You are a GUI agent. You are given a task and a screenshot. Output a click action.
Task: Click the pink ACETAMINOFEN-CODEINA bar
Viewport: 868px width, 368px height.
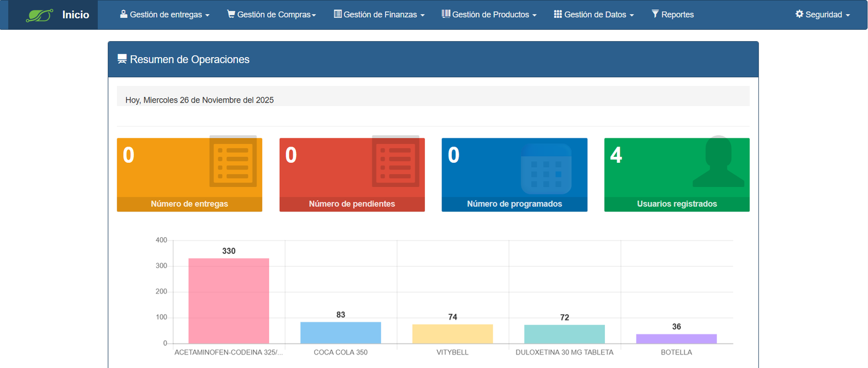(x=228, y=301)
